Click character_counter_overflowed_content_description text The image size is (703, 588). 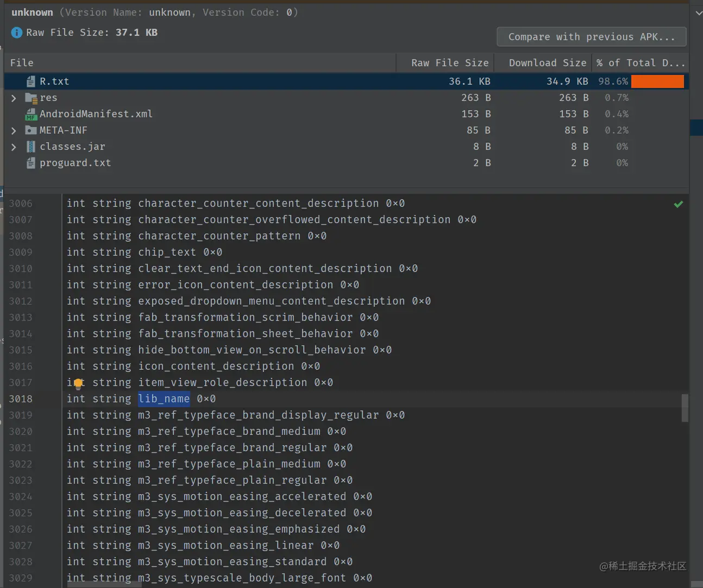tap(294, 220)
